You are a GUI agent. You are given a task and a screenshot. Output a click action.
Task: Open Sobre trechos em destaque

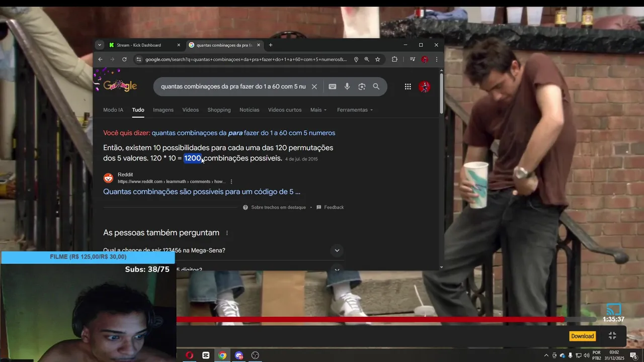tap(274, 207)
